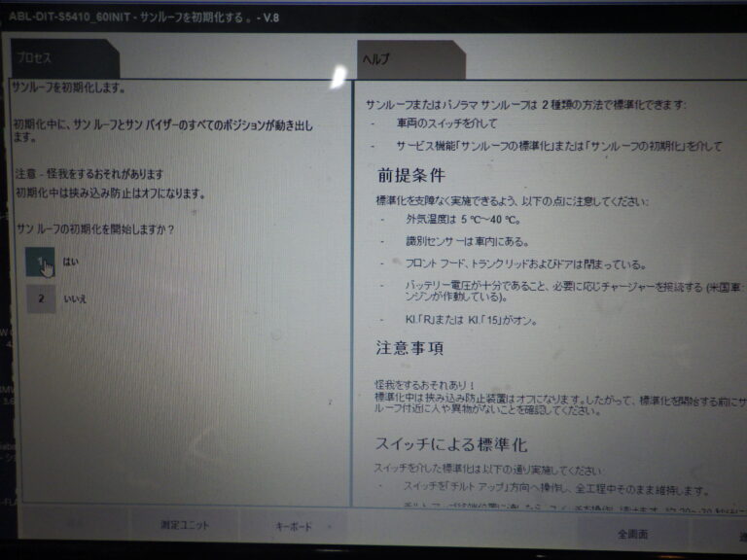Select option 1 box for はい
747x560 pixels.
coord(41,262)
